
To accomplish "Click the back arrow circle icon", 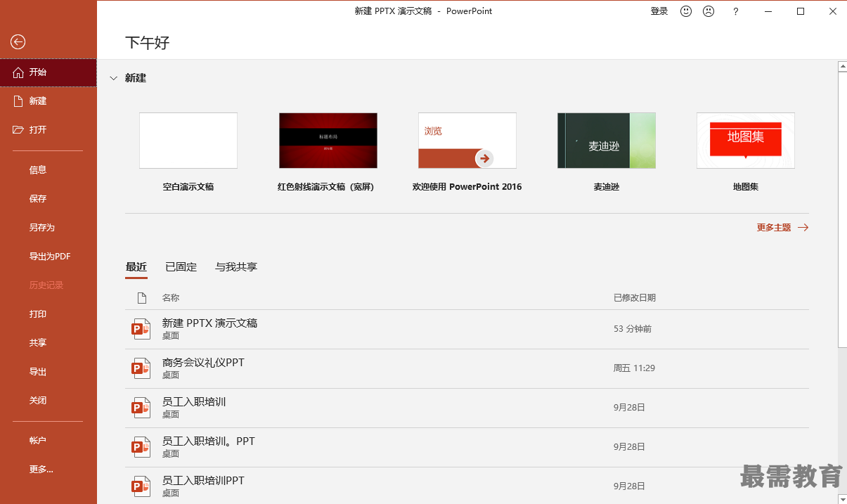I will pyautogui.click(x=18, y=42).
